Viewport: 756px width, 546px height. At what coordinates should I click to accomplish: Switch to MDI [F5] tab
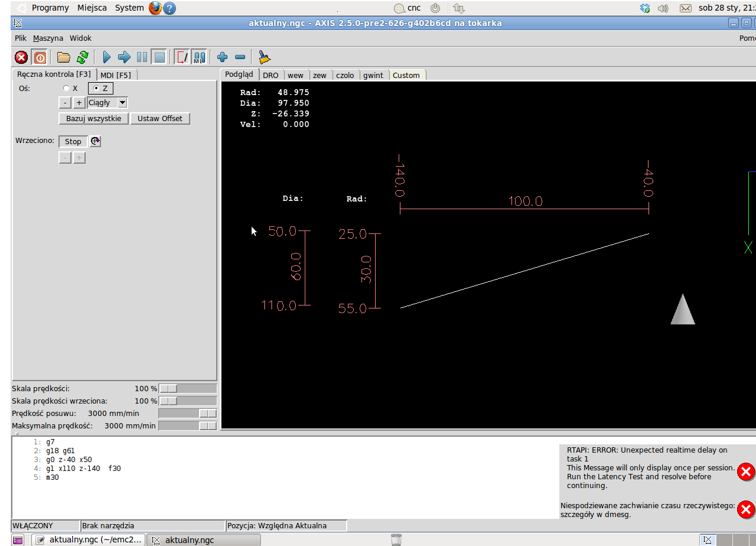pyautogui.click(x=116, y=75)
